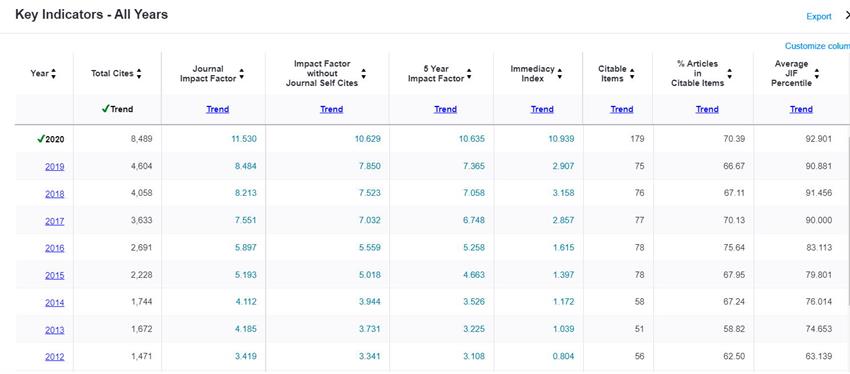Screen dimensions: 850x374
Task: Sort by Journal Impact Factor arrows
Action: (242, 74)
